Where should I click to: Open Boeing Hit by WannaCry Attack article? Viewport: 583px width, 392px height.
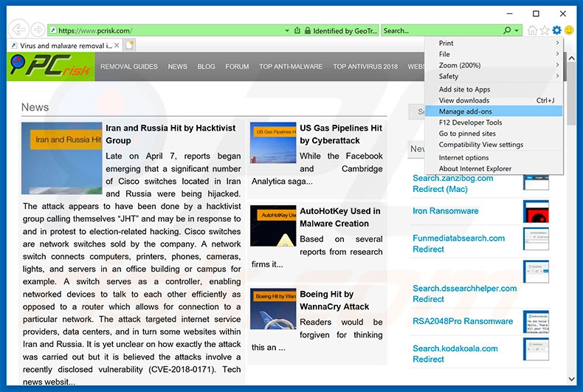click(334, 300)
